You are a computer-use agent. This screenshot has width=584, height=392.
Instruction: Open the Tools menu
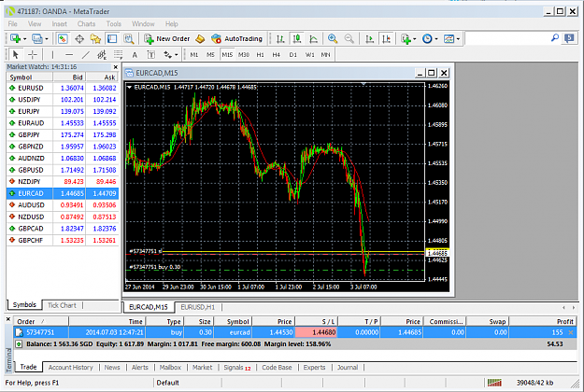click(114, 24)
